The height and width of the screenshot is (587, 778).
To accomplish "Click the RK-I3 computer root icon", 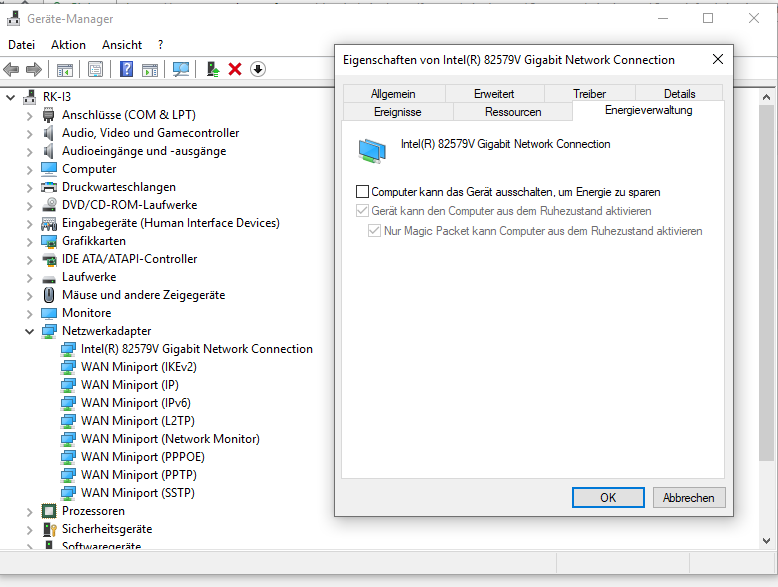I will click(30, 97).
